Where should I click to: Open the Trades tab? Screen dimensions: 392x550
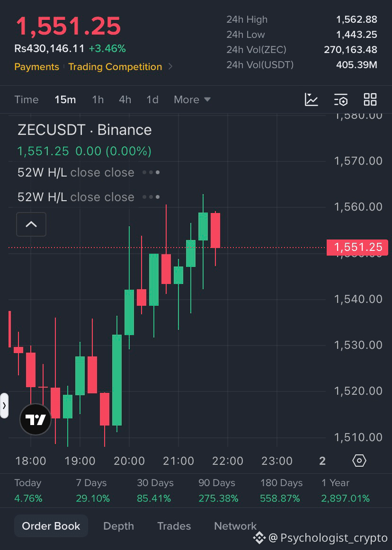[174, 526]
